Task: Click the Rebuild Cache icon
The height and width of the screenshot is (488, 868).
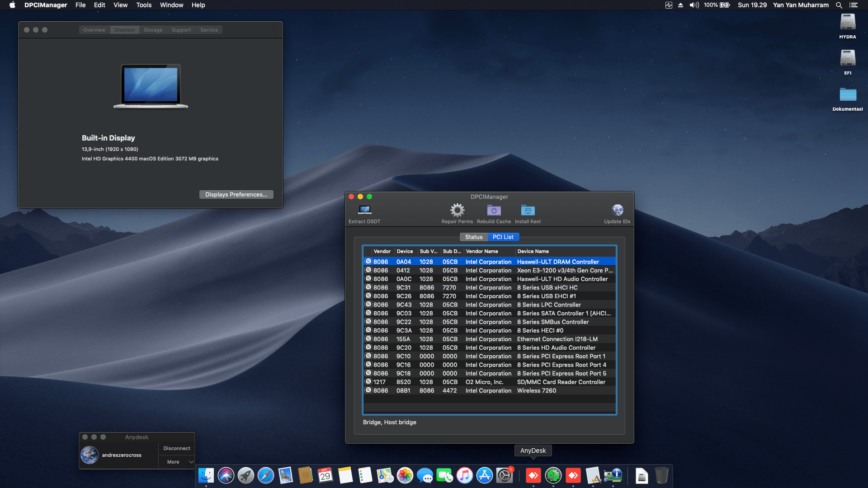Action: click(494, 211)
